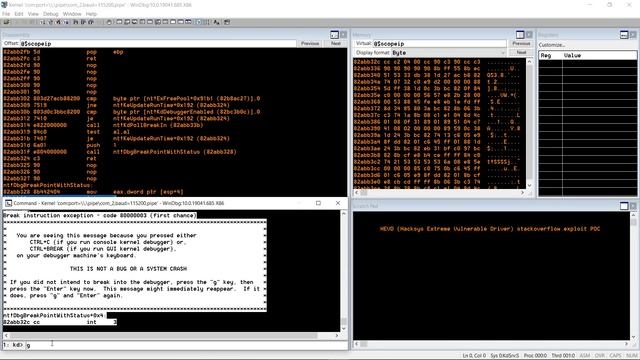Open the Call Stack window from toolbar

[x=158, y=22]
